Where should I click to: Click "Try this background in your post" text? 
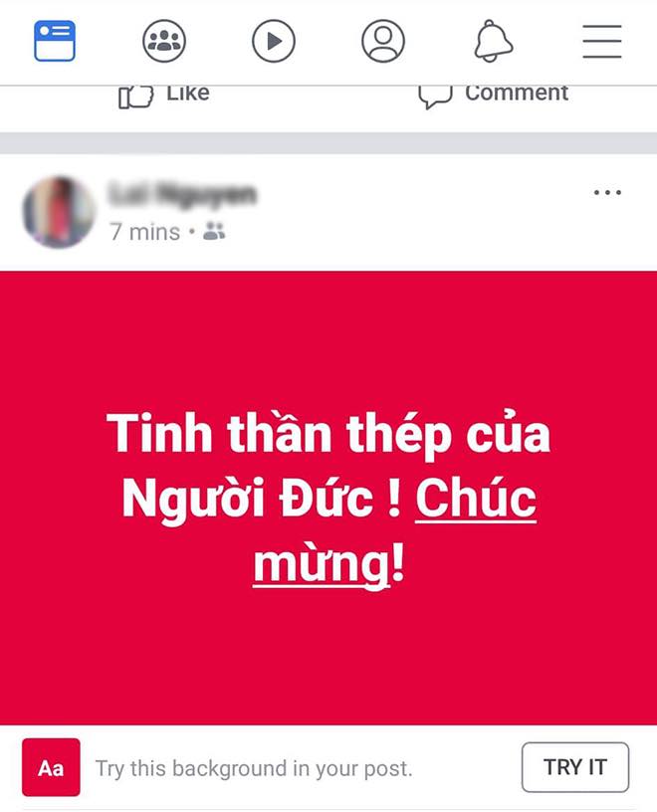(254, 768)
